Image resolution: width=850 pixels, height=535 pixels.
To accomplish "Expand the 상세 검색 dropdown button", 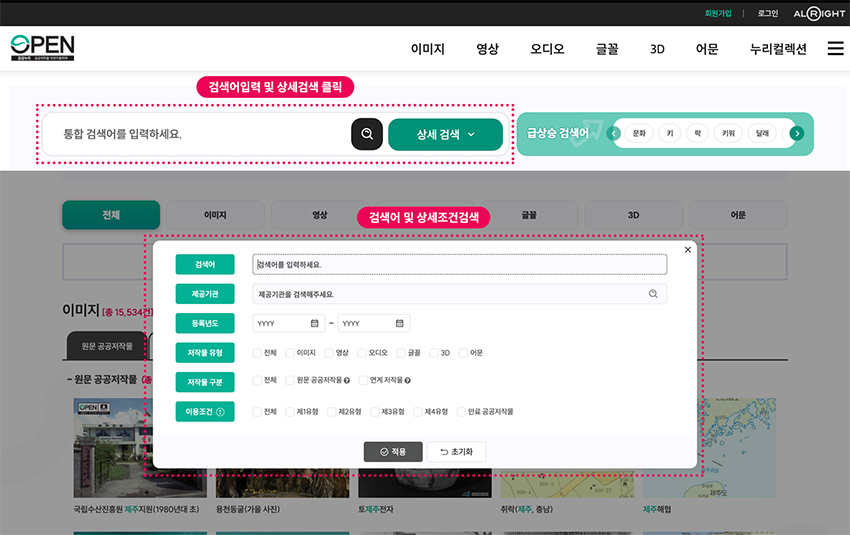I will pyautogui.click(x=446, y=134).
